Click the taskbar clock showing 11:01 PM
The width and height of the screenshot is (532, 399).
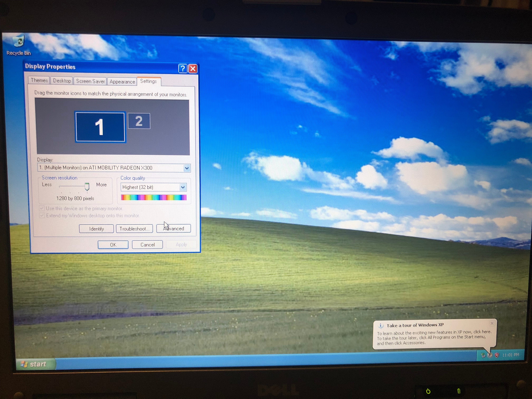[511, 355]
